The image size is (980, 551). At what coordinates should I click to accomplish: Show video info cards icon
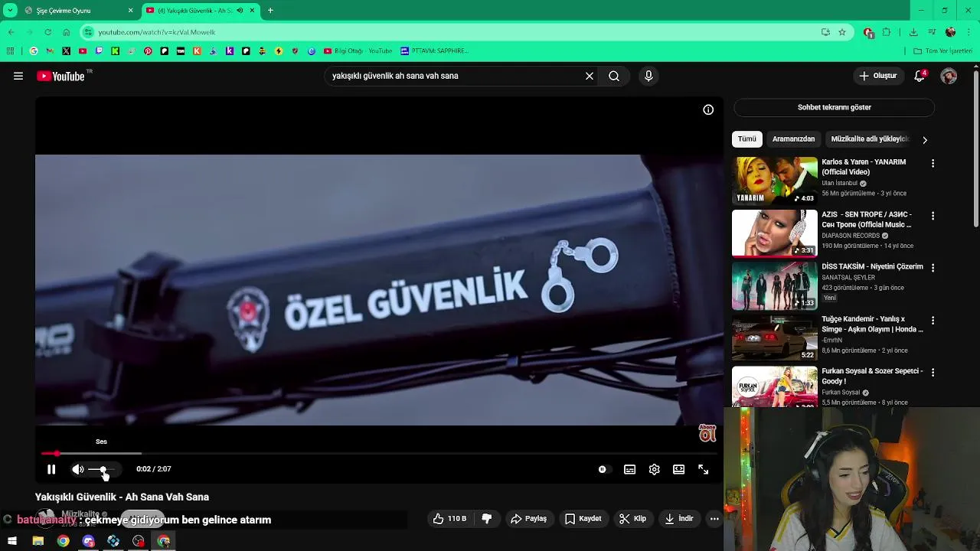[x=708, y=109]
